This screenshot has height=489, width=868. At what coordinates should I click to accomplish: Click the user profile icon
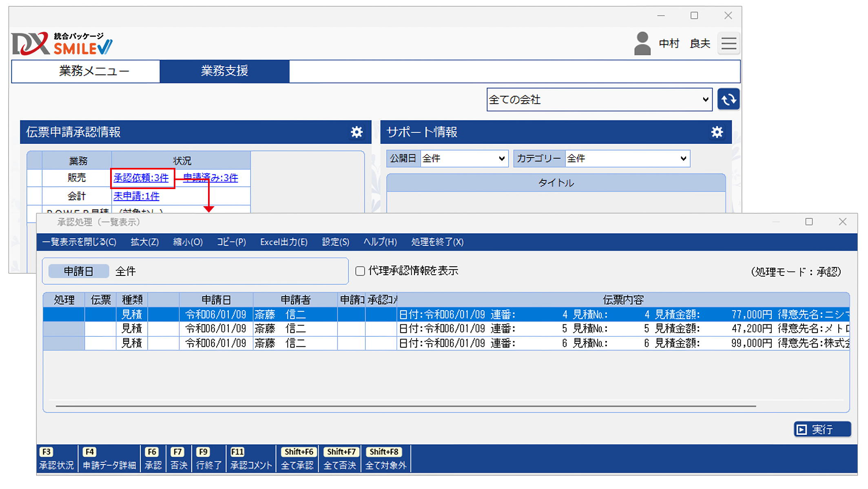(x=642, y=44)
